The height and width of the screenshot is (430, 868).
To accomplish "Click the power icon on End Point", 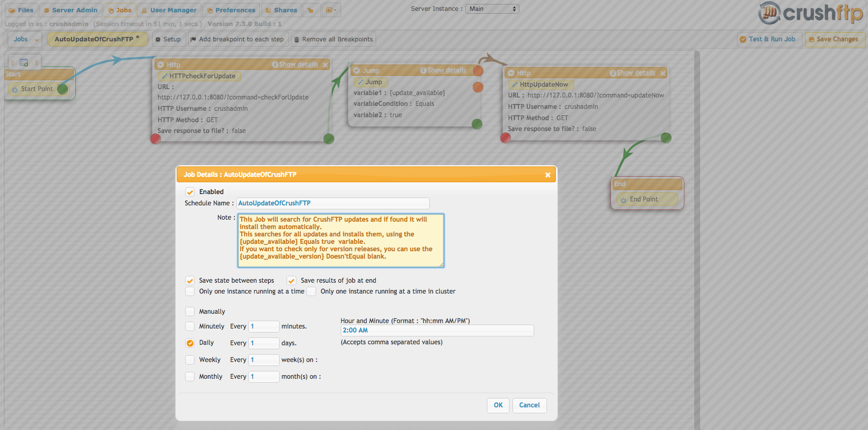I will [623, 199].
